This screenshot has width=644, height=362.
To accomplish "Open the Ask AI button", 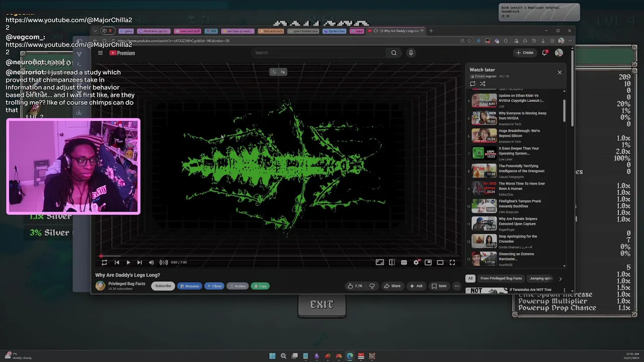I will point(416,286).
